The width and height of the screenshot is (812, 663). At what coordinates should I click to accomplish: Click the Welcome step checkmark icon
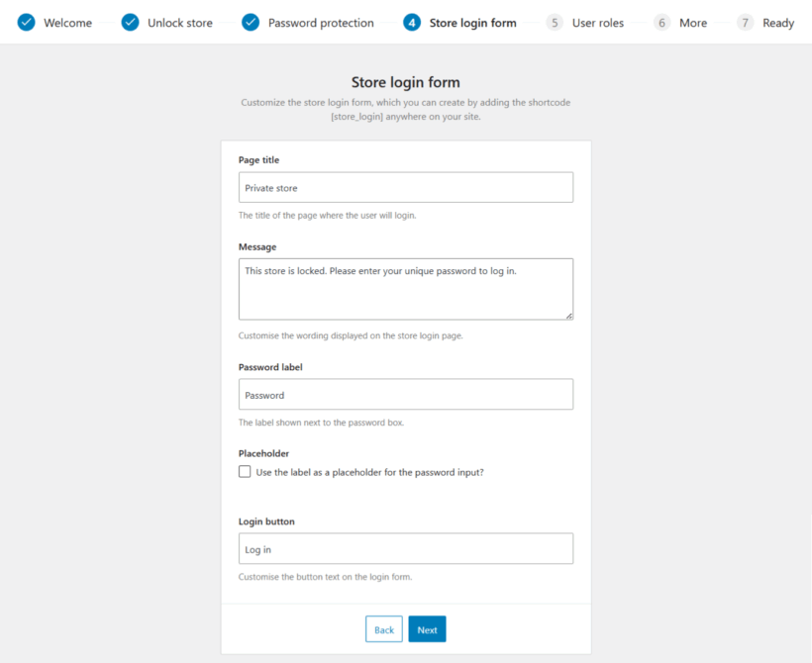pos(27,22)
